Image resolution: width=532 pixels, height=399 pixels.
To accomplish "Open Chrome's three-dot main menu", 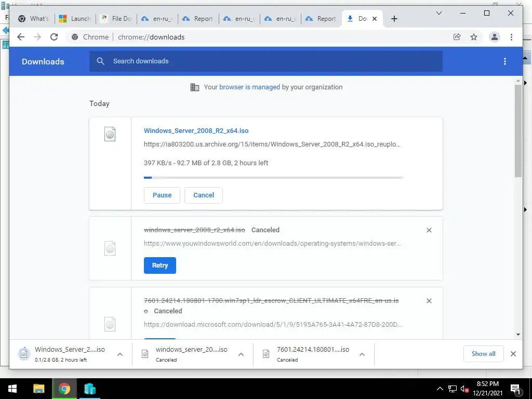I will pos(511,37).
